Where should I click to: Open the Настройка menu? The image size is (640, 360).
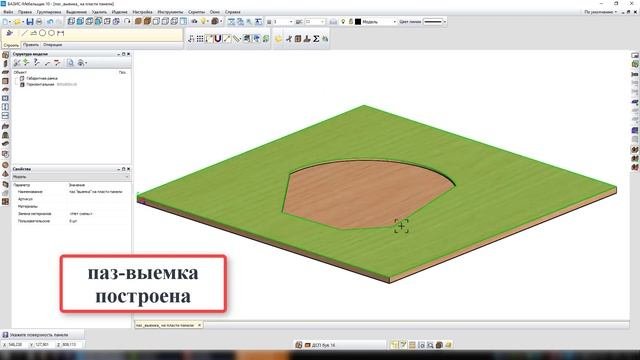coord(142,12)
